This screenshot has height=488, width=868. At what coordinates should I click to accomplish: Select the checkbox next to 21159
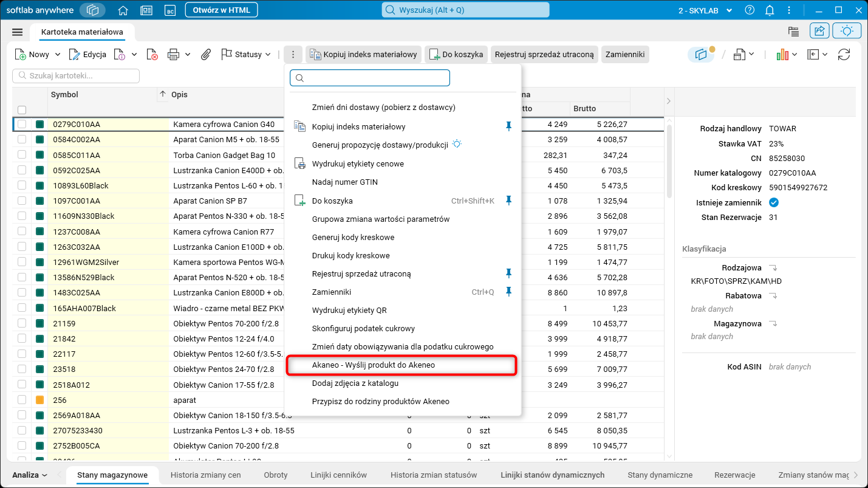pos(22,323)
